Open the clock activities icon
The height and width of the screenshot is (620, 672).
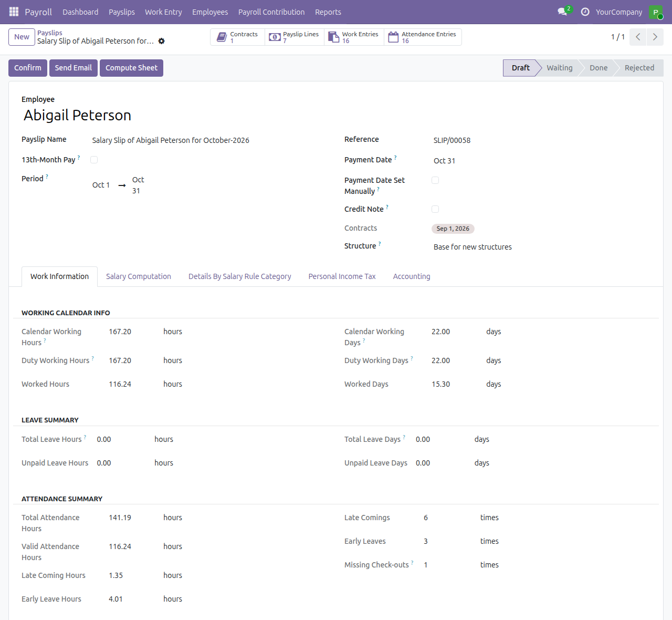coord(585,12)
